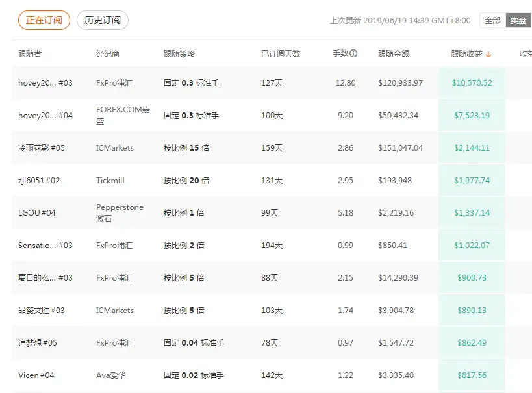
Task: Click the 194天 subscribed days cell
Action: 272,246
